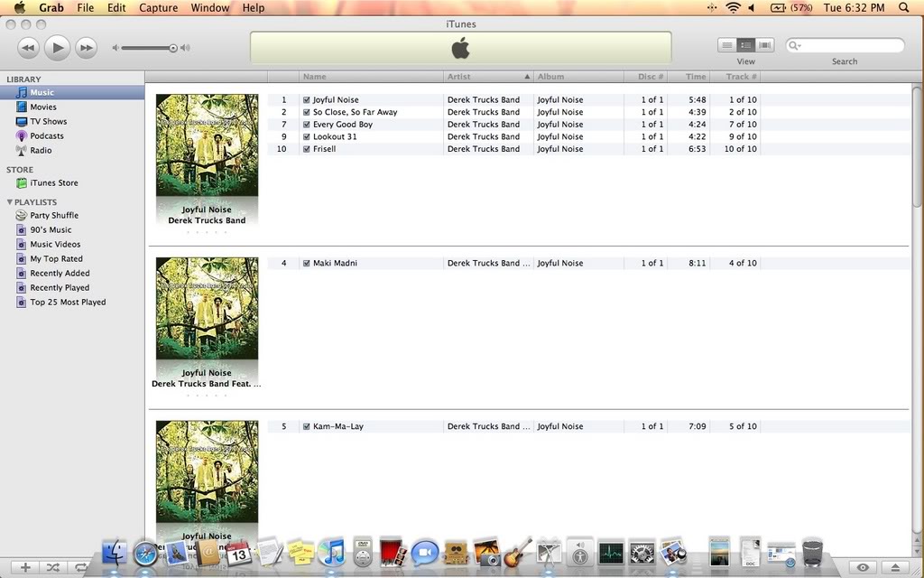This screenshot has height=578, width=924.
Task: Click the Wi-Fi status icon
Action: click(x=733, y=7)
